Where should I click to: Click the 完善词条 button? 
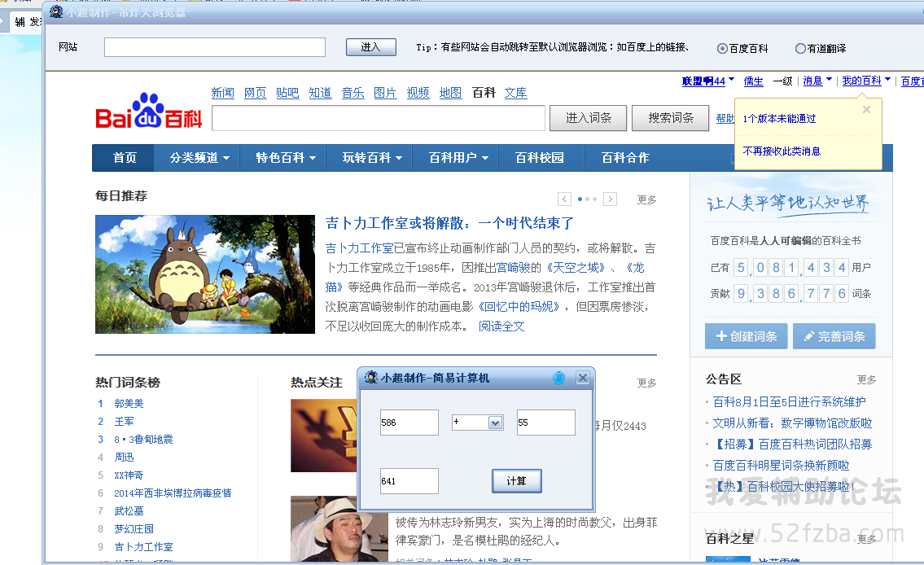[834, 336]
